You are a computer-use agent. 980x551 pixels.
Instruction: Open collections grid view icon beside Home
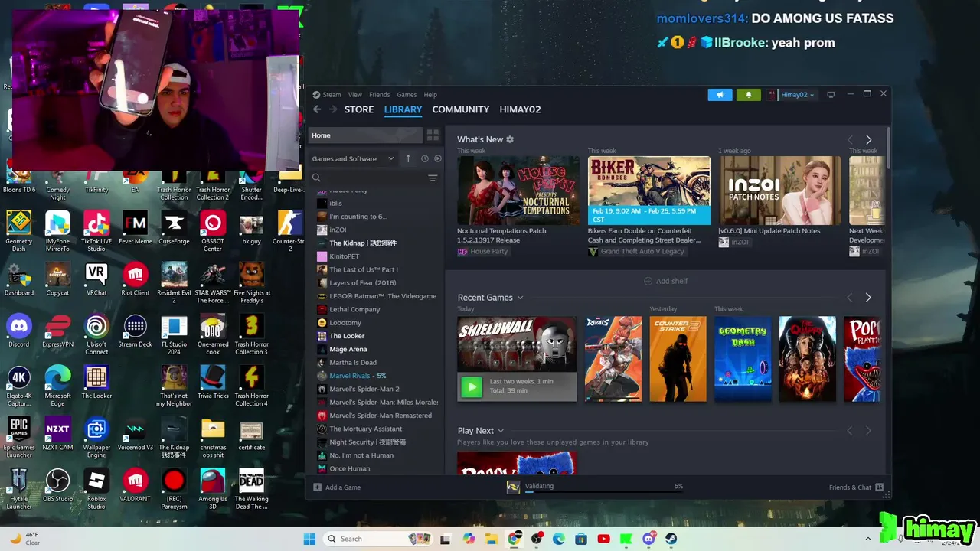click(433, 135)
